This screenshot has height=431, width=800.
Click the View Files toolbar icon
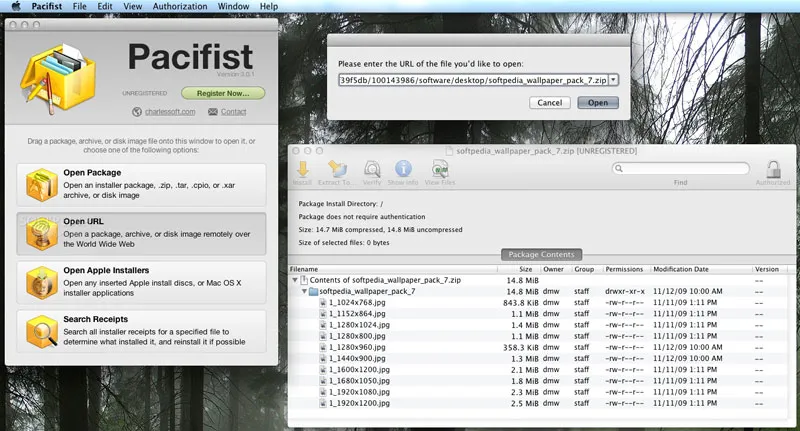[x=440, y=169]
